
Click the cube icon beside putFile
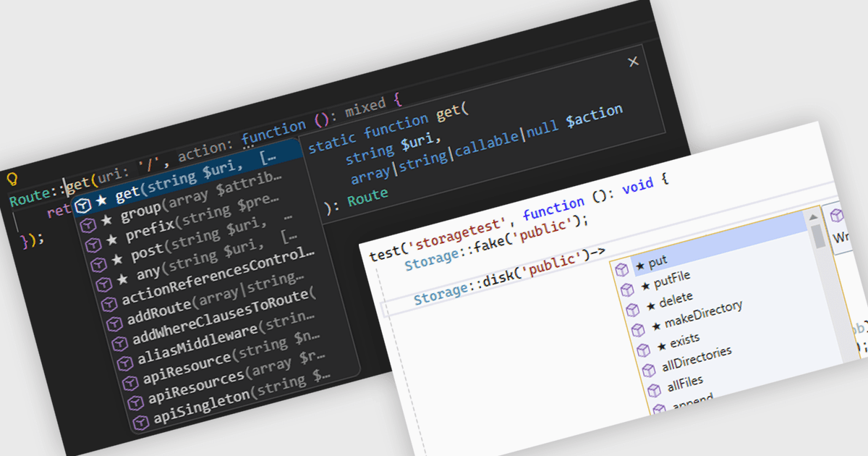click(x=626, y=290)
